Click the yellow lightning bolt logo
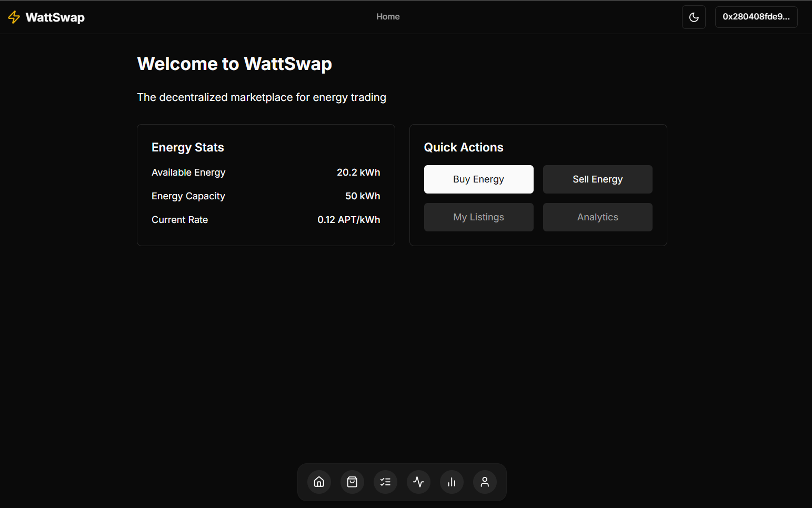812x508 pixels. (x=14, y=17)
